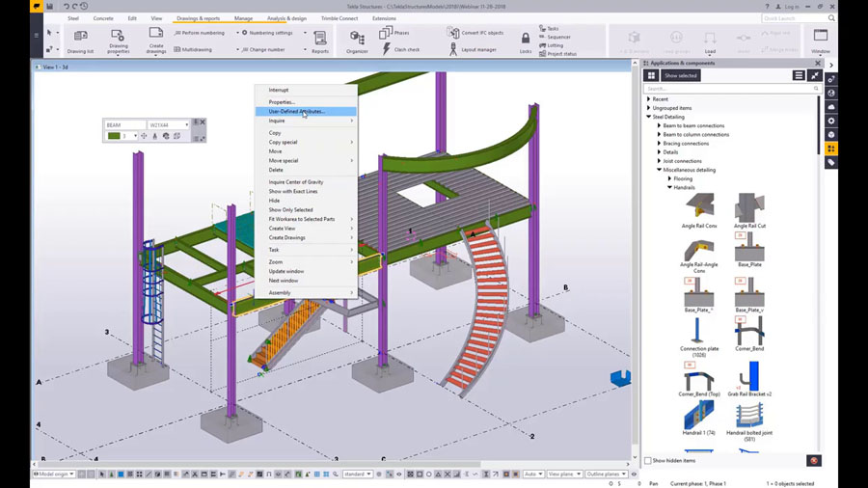Expand Bracing connections
Viewport: 868px width, 488px height.
tap(660, 144)
